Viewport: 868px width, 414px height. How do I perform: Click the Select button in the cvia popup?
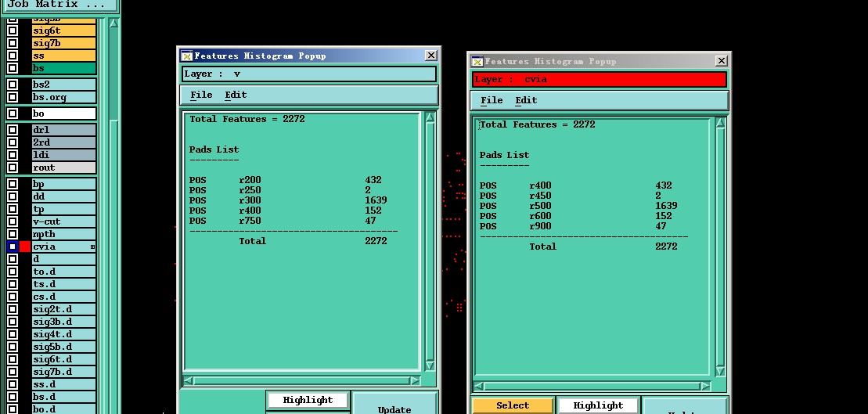pyautogui.click(x=513, y=405)
